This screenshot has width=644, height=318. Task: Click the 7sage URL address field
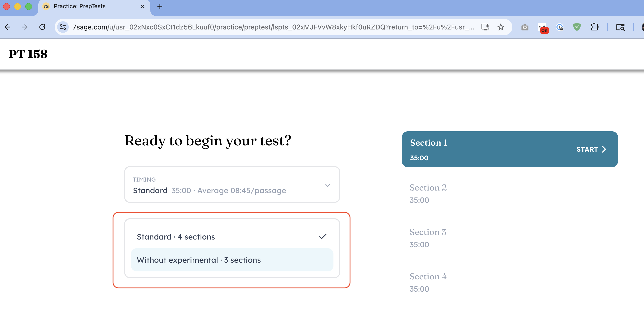click(272, 27)
